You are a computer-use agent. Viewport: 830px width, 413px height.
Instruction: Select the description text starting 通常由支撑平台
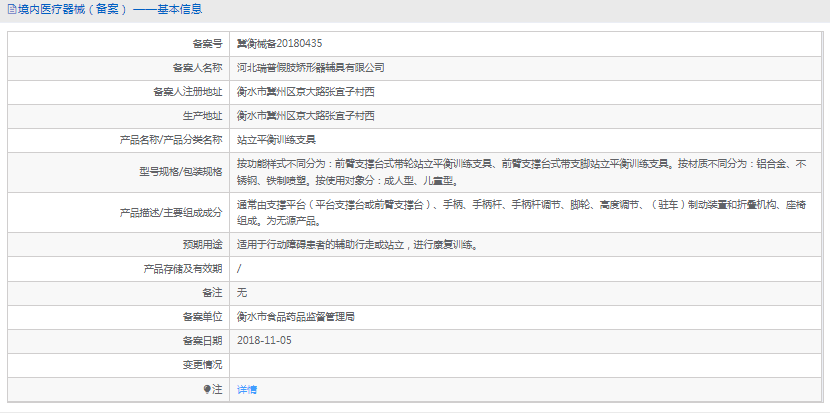[521, 212]
